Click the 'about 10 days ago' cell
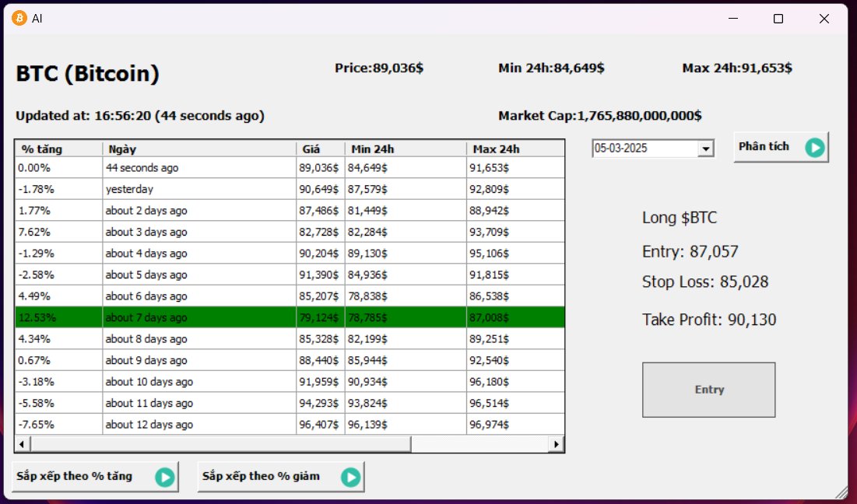The width and height of the screenshot is (857, 504). [x=199, y=381]
